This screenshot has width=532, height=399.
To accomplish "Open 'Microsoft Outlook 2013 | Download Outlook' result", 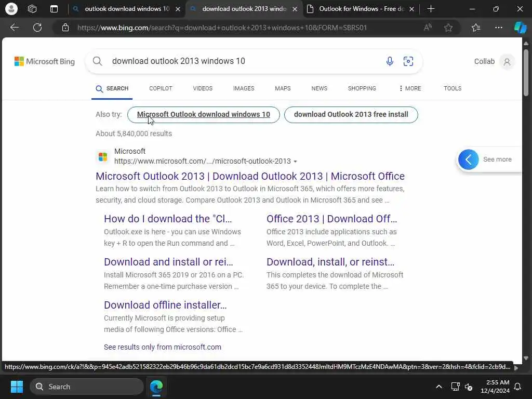I will [250, 176].
